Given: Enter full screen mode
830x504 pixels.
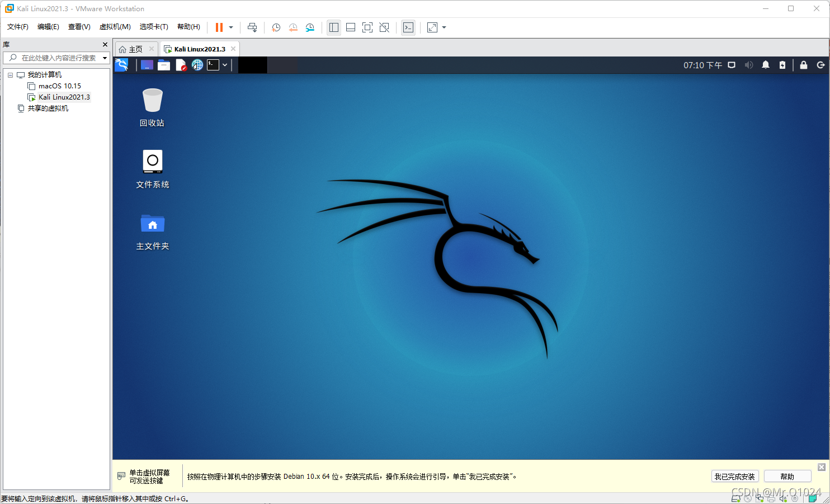Looking at the screenshot, I should click(367, 27).
